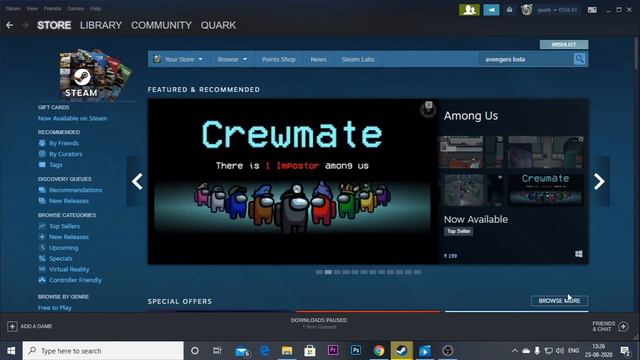Open the Windows notification center
Screen dimensions: 640x360
[x=625, y=351]
